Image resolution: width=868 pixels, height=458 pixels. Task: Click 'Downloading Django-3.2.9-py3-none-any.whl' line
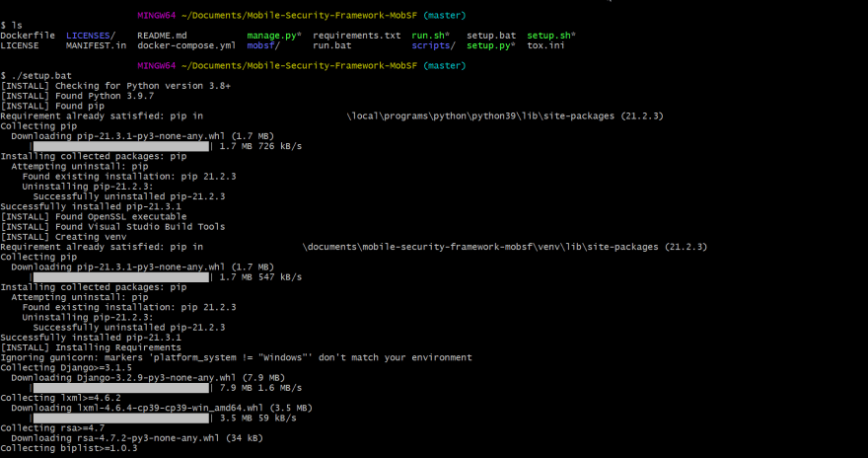[148, 378]
